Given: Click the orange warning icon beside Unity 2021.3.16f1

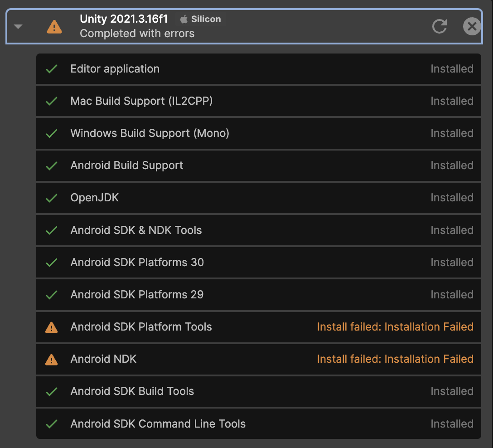Looking at the screenshot, I should 54,27.
